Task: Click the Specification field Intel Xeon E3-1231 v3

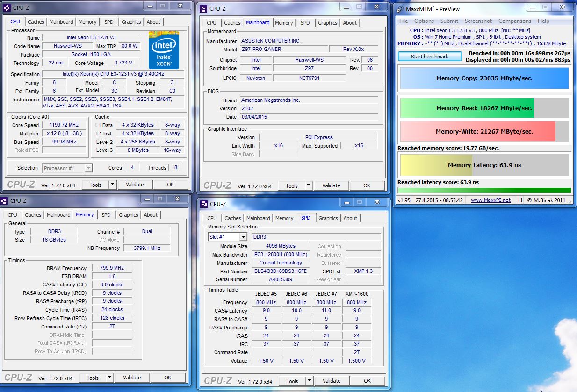Action: pos(114,74)
